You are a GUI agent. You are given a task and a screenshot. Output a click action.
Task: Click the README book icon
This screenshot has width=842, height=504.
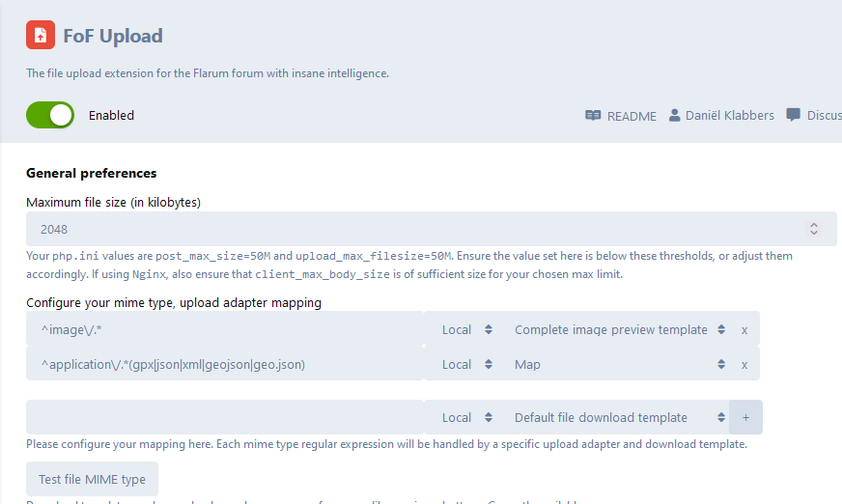(x=593, y=116)
